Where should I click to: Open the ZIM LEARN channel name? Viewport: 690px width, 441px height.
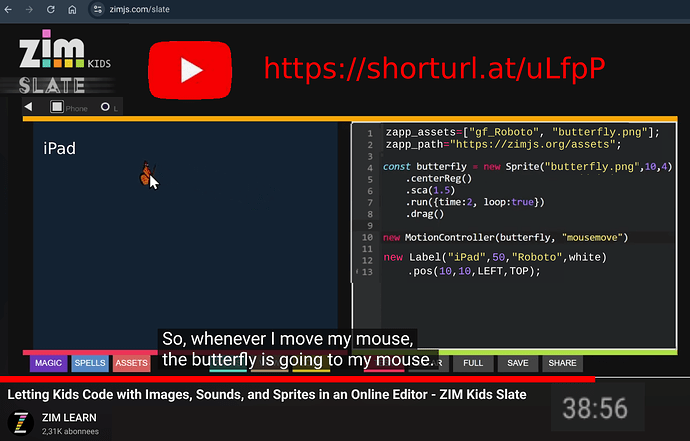tap(69, 417)
